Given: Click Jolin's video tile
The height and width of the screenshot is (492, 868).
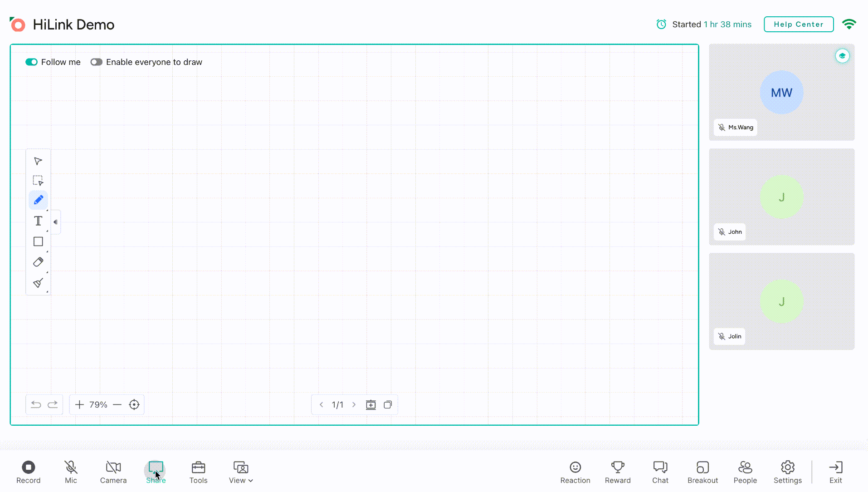Looking at the screenshot, I should (781, 301).
